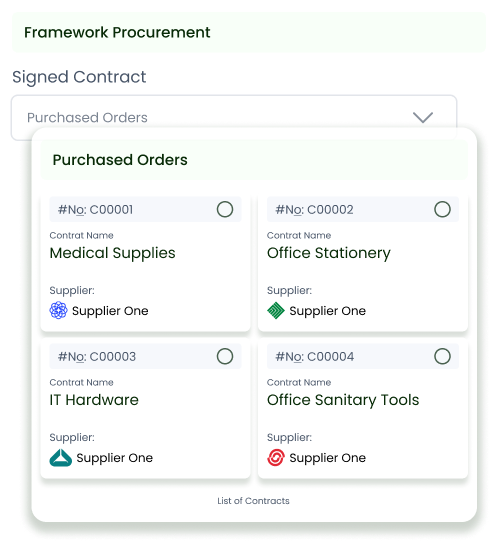Click Supplier One under IT Hardware
The image size is (498, 543).
tap(115, 458)
